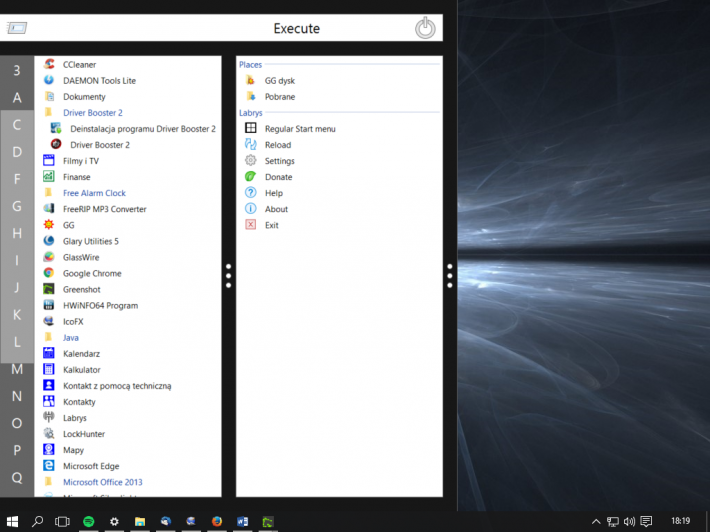Click the Kalkulator icon
This screenshot has width=710, height=532.
(49, 369)
